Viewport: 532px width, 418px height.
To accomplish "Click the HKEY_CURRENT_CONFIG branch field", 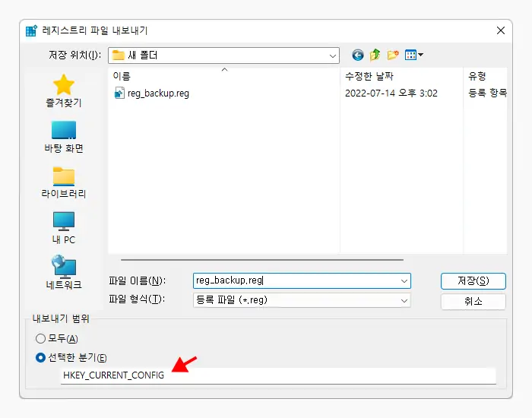I will 278,375.
